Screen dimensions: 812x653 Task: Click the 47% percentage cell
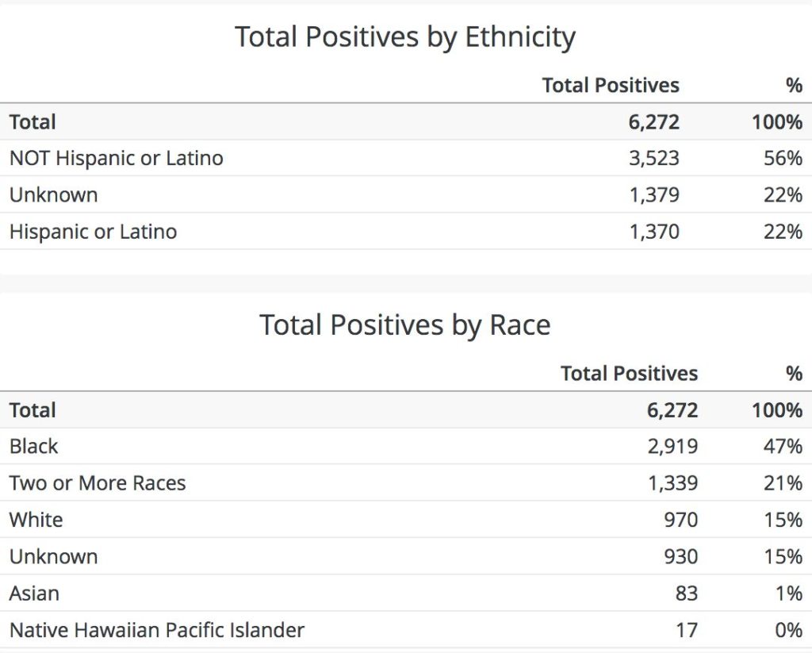point(783,446)
